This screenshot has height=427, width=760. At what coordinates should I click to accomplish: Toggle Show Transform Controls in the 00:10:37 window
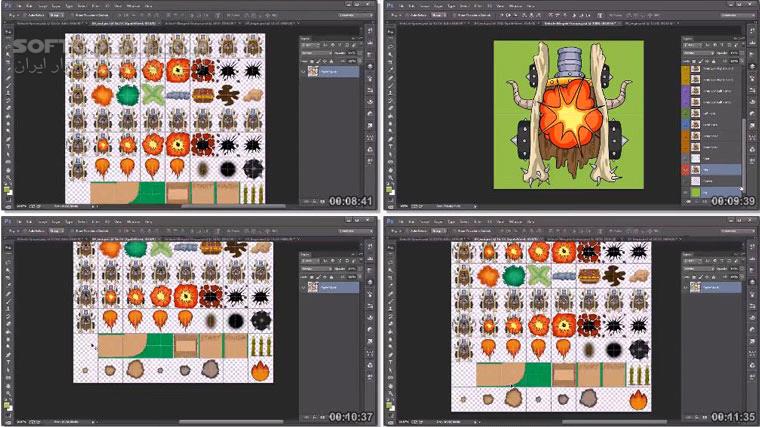pyautogui.click(x=71, y=231)
